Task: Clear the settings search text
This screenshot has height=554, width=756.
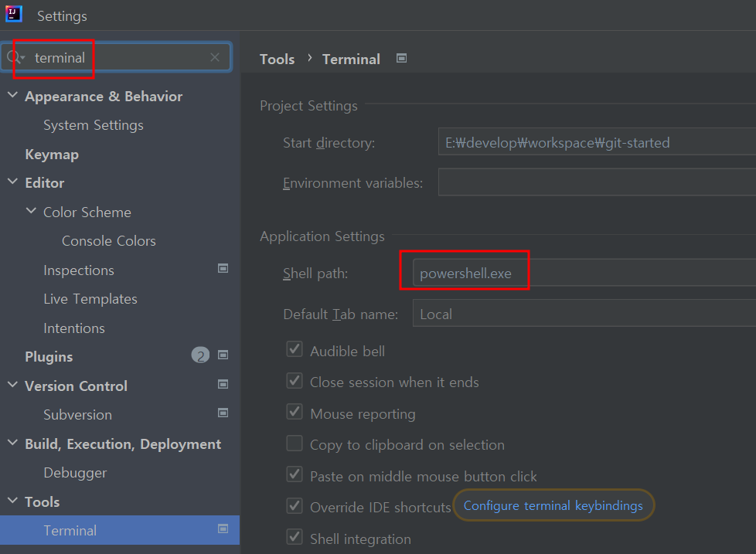Action: pyautogui.click(x=215, y=57)
